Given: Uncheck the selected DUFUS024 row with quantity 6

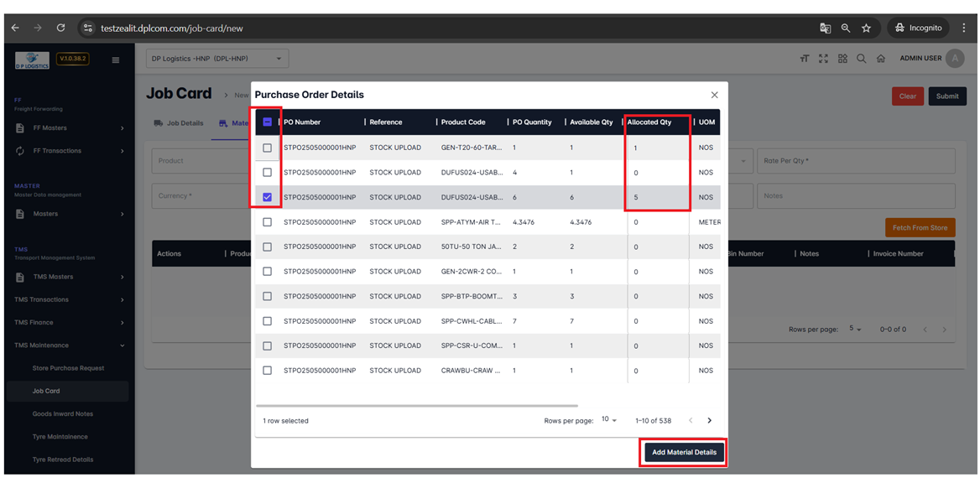Looking at the screenshot, I should [x=268, y=197].
